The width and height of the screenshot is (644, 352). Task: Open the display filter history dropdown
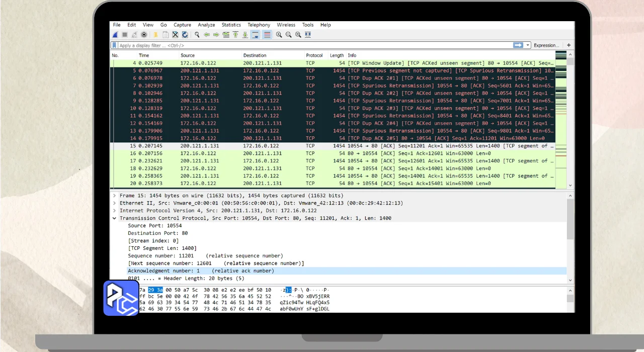(x=528, y=45)
